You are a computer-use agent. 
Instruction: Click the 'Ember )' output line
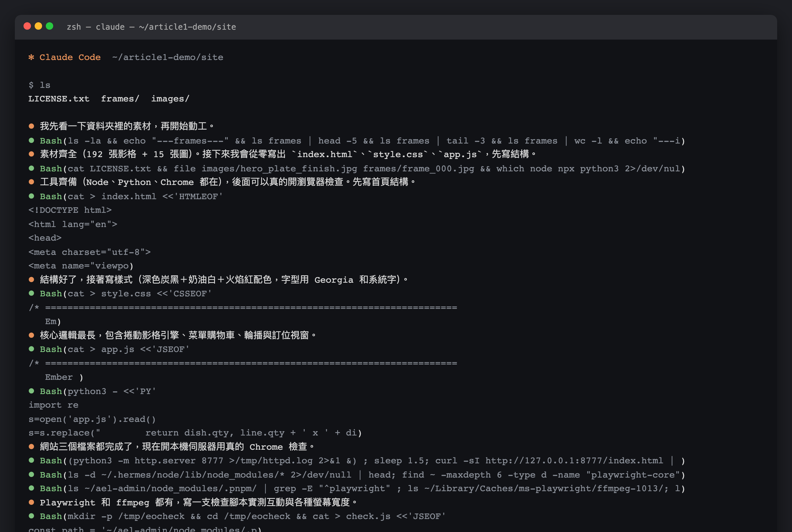point(64,377)
